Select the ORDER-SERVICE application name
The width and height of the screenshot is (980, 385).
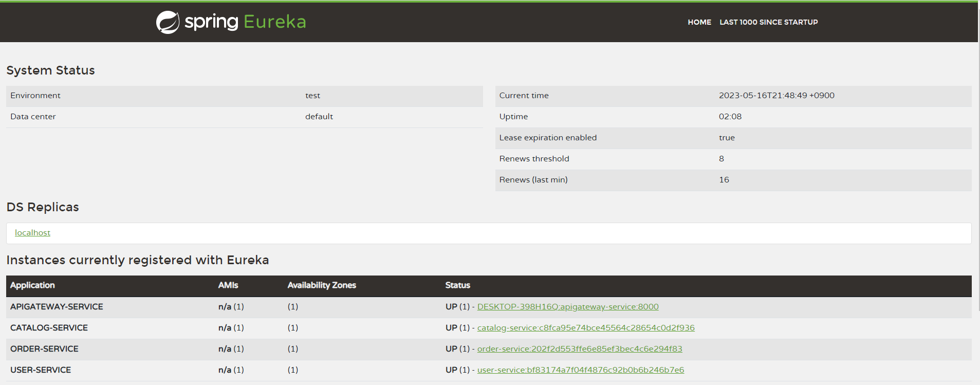44,349
